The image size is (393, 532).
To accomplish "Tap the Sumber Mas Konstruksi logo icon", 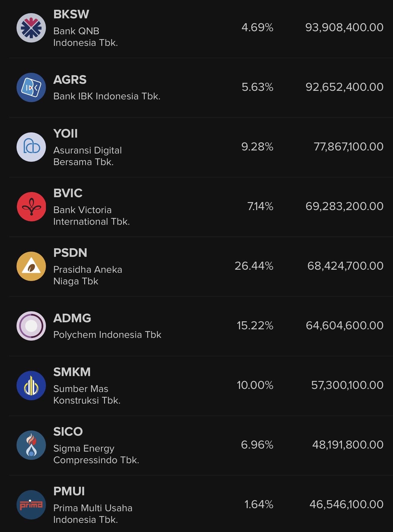I will 31,386.
